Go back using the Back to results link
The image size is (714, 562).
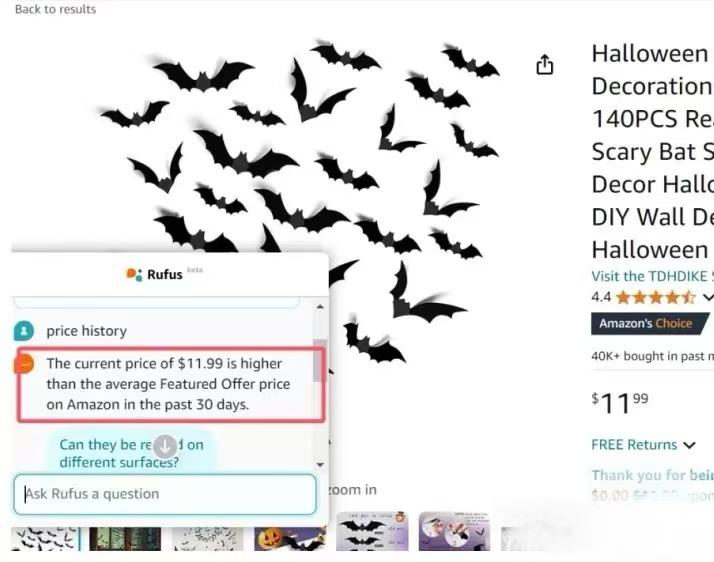coord(56,10)
